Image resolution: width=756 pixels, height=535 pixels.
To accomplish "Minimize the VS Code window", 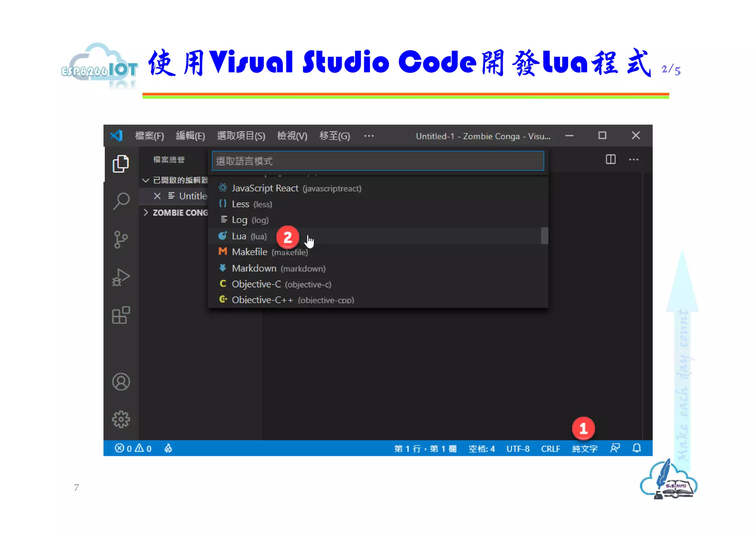I will [x=569, y=136].
